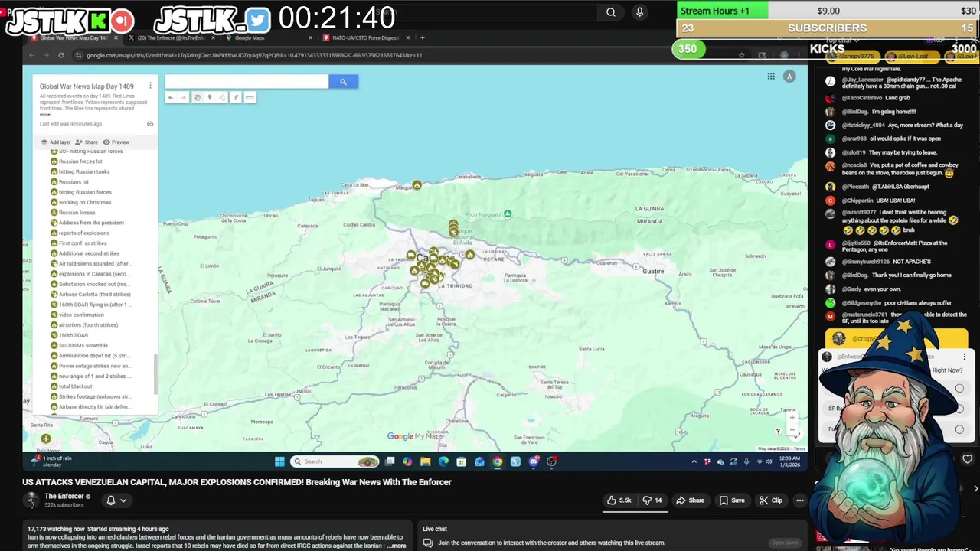Click YouTube voice search microphone
Image resolution: width=980 pixels, height=551 pixels.
point(639,11)
